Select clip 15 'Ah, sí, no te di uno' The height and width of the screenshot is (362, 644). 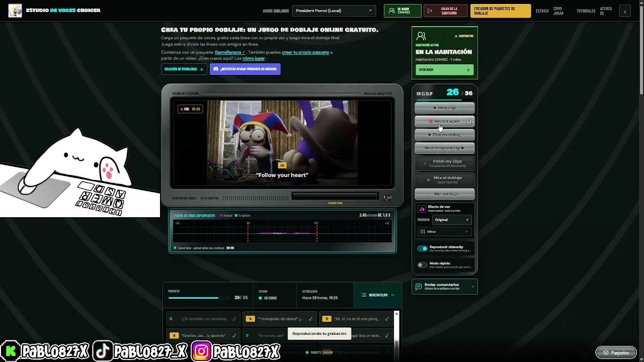pyautogui.click(x=356, y=319)
